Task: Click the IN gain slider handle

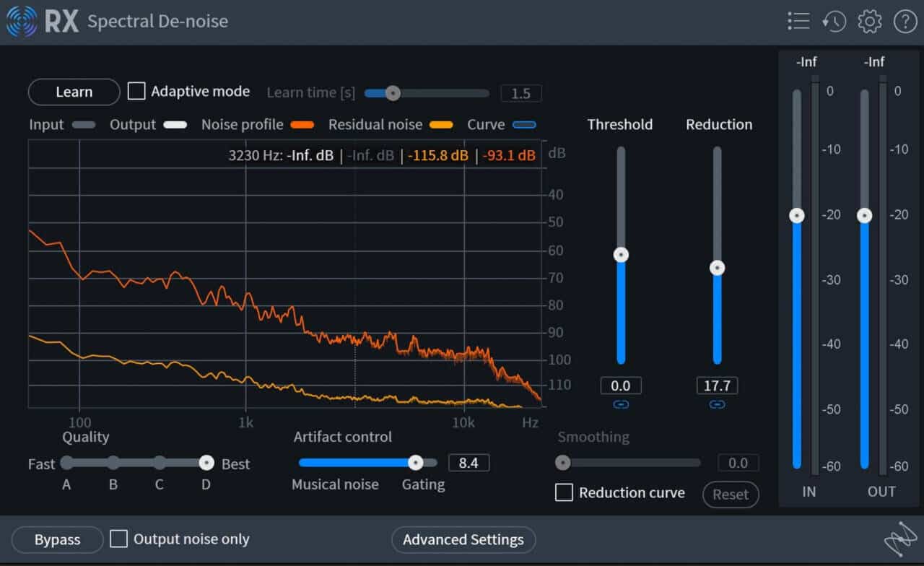Action: click(797, 215)
